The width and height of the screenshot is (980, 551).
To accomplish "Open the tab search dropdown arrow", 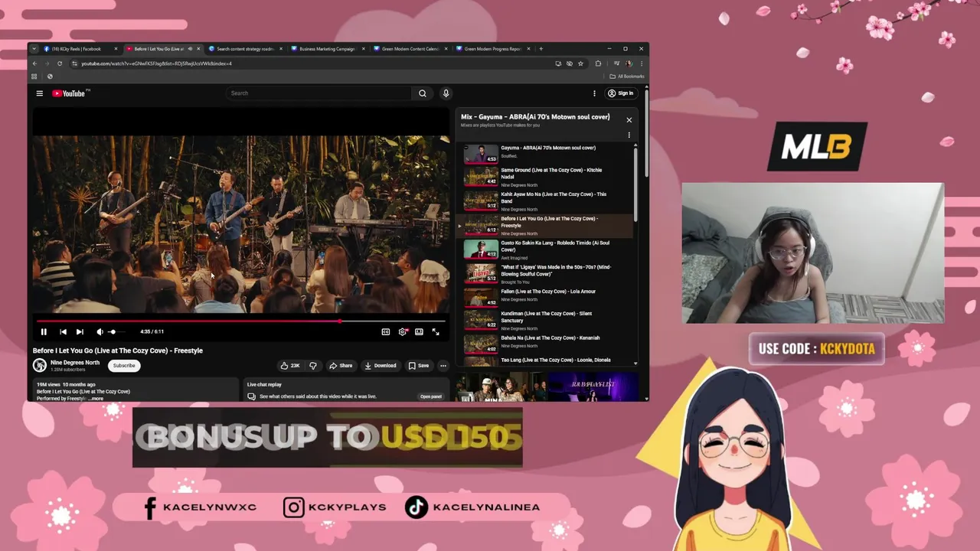I will pyautogui.click(x=34, y=49).
